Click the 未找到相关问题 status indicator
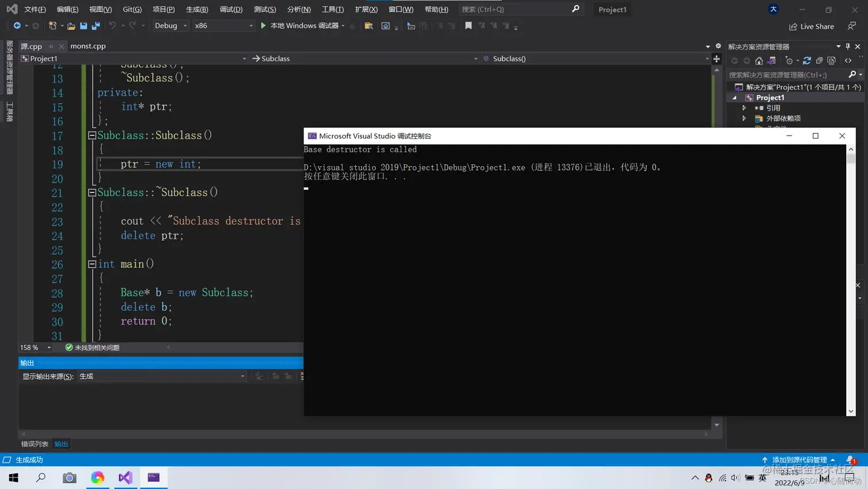The width and height of the screenshot is (868, 489). [92, 348]
